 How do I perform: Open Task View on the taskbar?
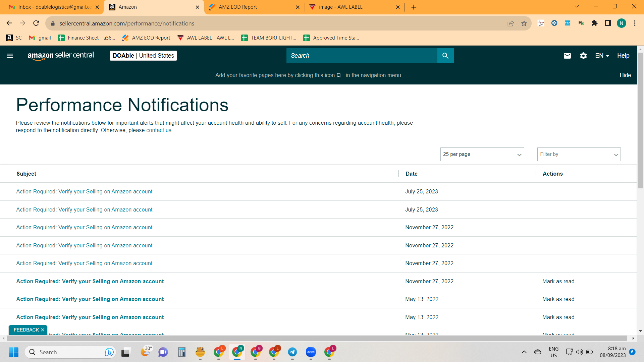[125, 352]
